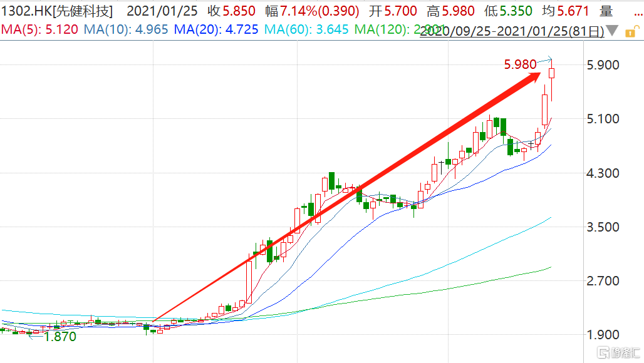Click the 1.870 low price label

60,337
